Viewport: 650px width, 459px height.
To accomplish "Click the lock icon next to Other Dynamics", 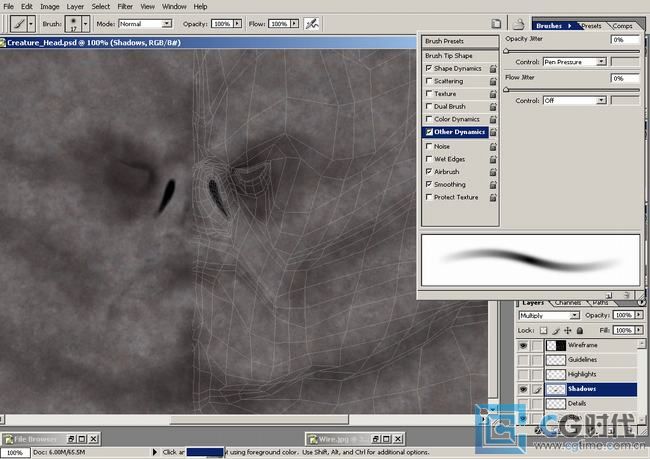I will [493, 132].
